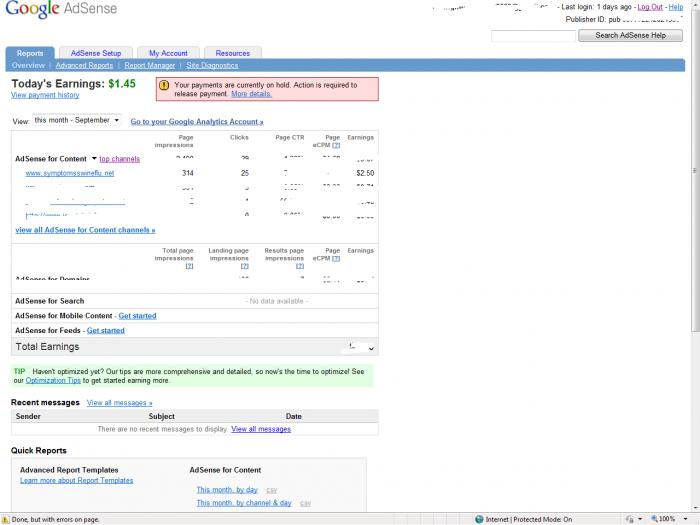The height and width of the screenshot is (525, 700).
Task: Open the zoom level 100% dropdown arrow
Action: (x=683, y=519)
